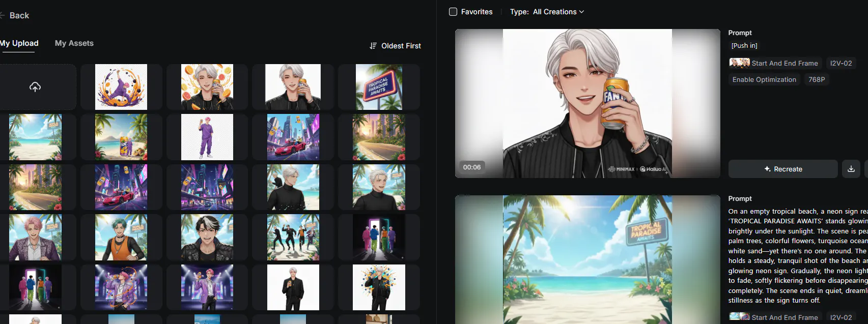
Task: Click the I2V-02 tag of the beach video
Action: click(841, 317)
